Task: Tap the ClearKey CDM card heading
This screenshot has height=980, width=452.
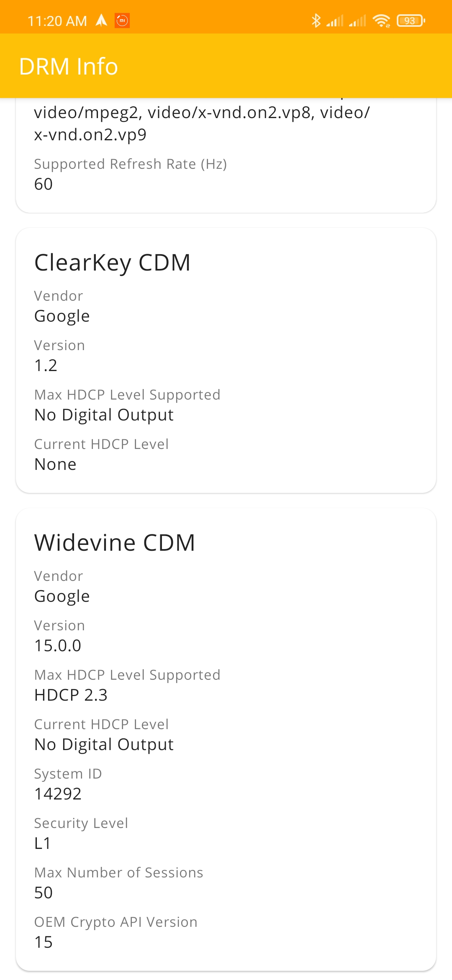Action: [112, 263]
